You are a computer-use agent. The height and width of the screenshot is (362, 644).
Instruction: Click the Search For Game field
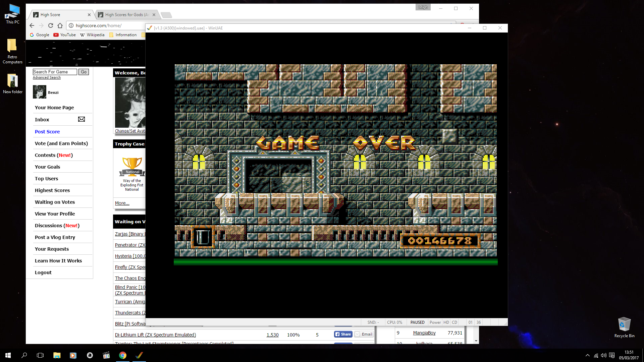pos(55,72)
